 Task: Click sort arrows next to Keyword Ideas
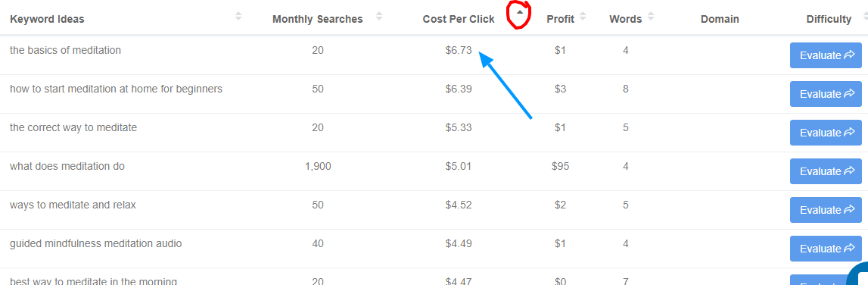tap(238, 16)
